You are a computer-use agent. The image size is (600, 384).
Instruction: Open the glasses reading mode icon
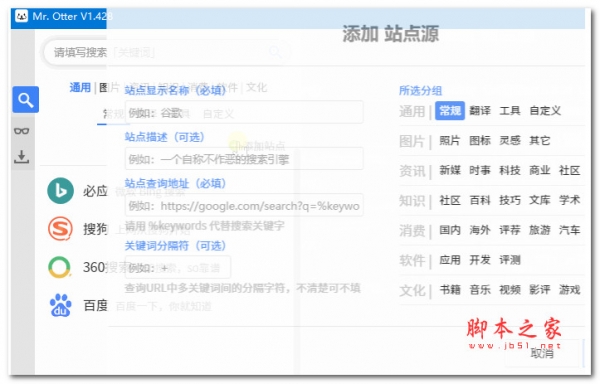pos(21,131)
